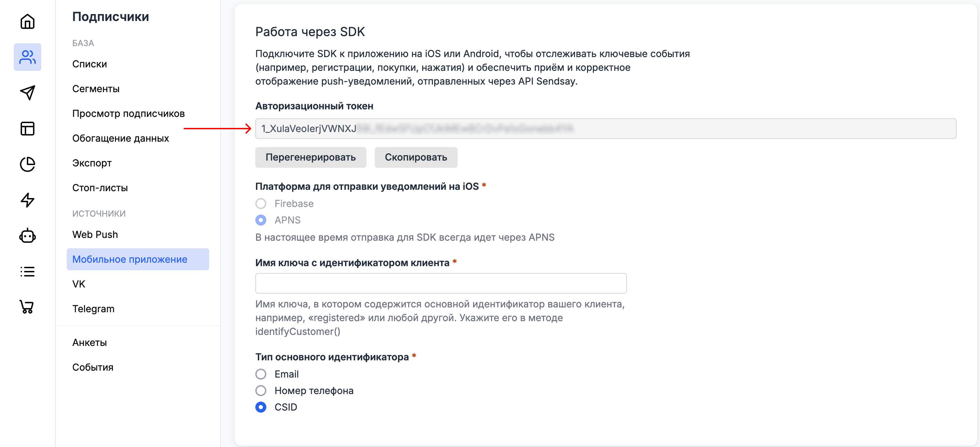This screenshot has height=447, width=980.
Task: Choose Firebase platform radio option
Action: pyautogui.click(x=261, y=204)
